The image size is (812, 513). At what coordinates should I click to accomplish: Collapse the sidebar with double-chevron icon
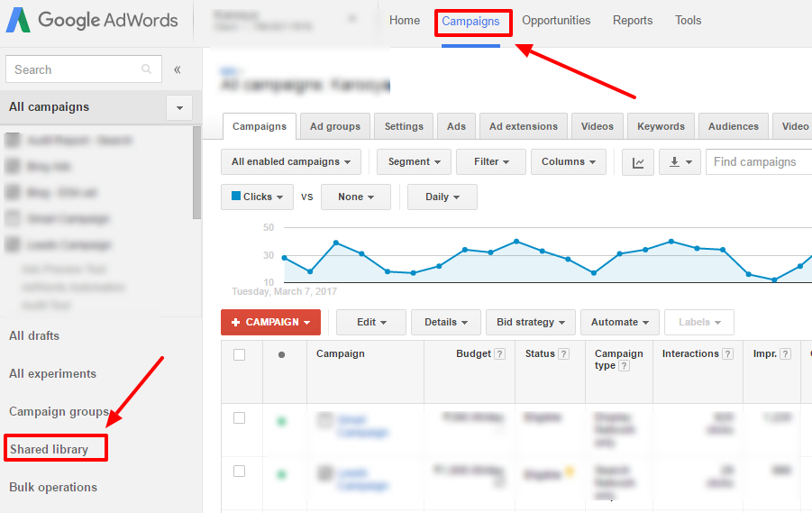(x=178, y=69)
